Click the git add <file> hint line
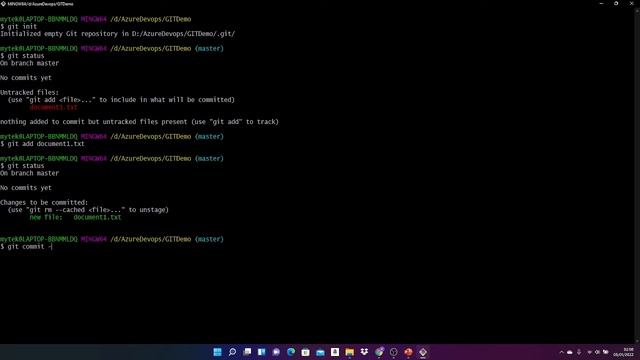The width and height of the screenshot is (640, 360). click(121, 100)
